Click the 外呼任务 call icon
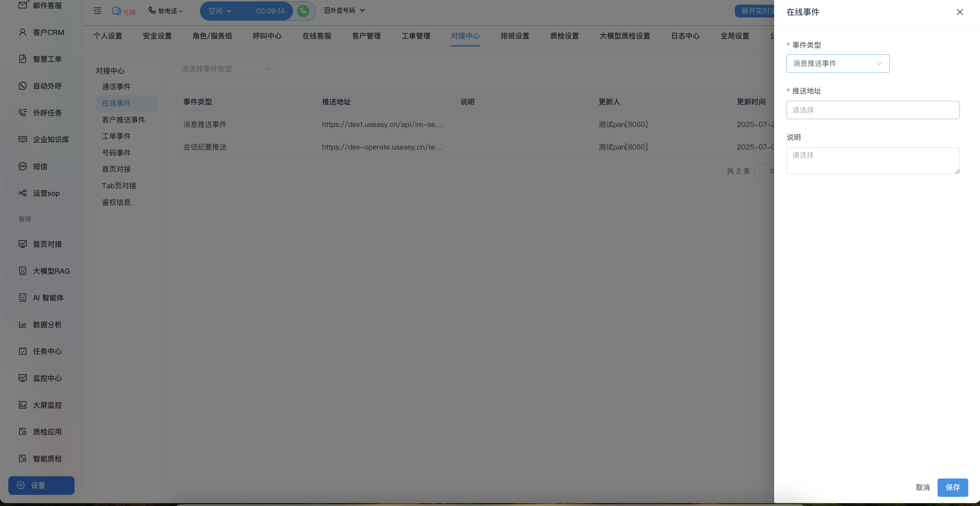This screenshot has width=980, height=506. coord(23,113)
